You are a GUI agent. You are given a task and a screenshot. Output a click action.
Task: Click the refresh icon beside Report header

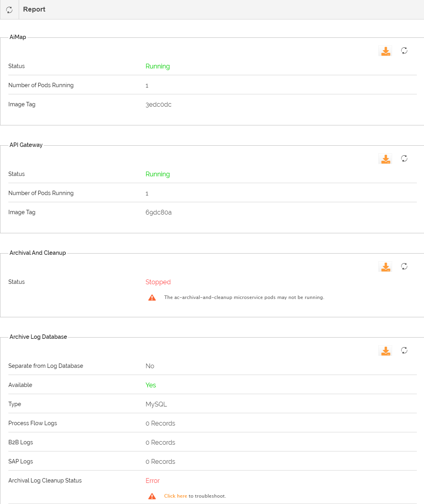(x=9, y=9)
